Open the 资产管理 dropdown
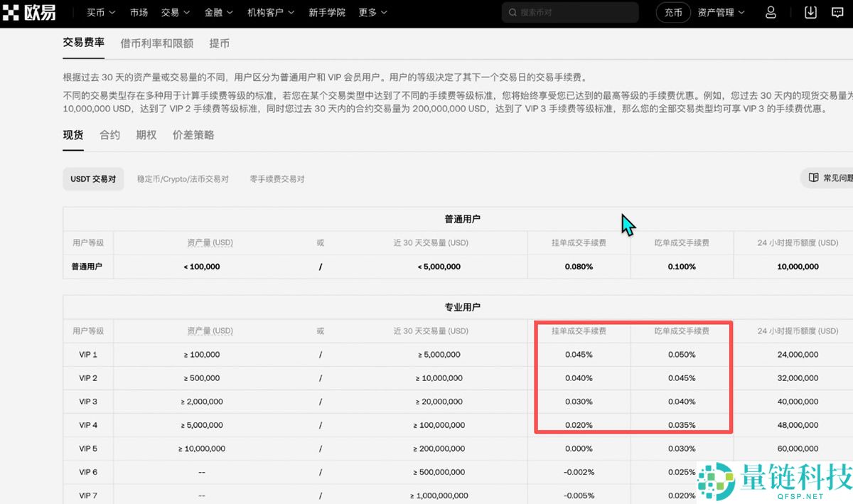This screenshot has width=853, height=504. pos(720,12)
